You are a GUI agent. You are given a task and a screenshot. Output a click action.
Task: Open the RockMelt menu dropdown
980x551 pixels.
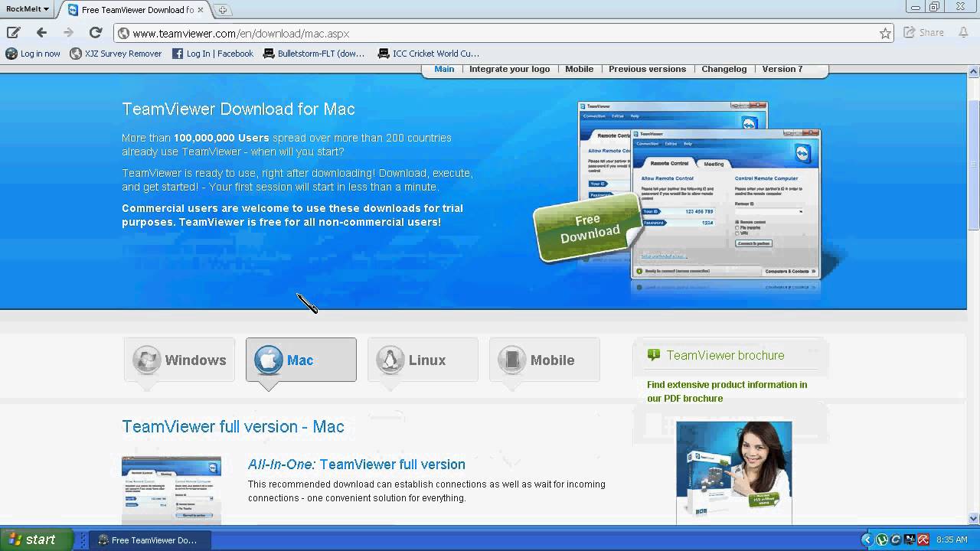coord(27,9)
